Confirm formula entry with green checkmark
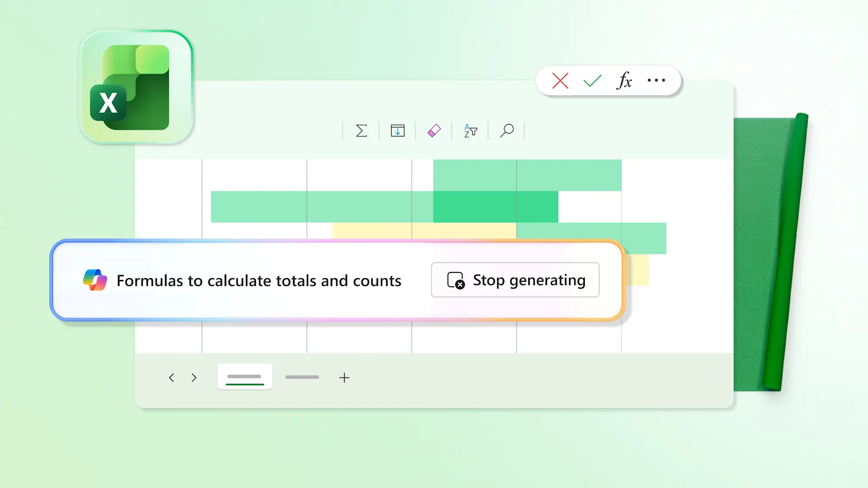Image resolution: width=868 pixels, height=488 pixels. 592,80
